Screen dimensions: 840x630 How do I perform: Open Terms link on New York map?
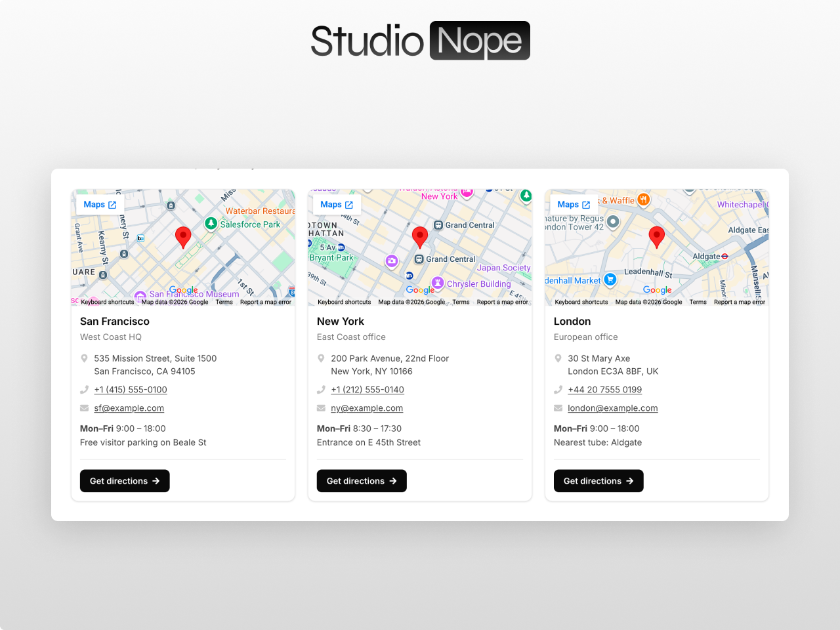[x=461, y=303]
